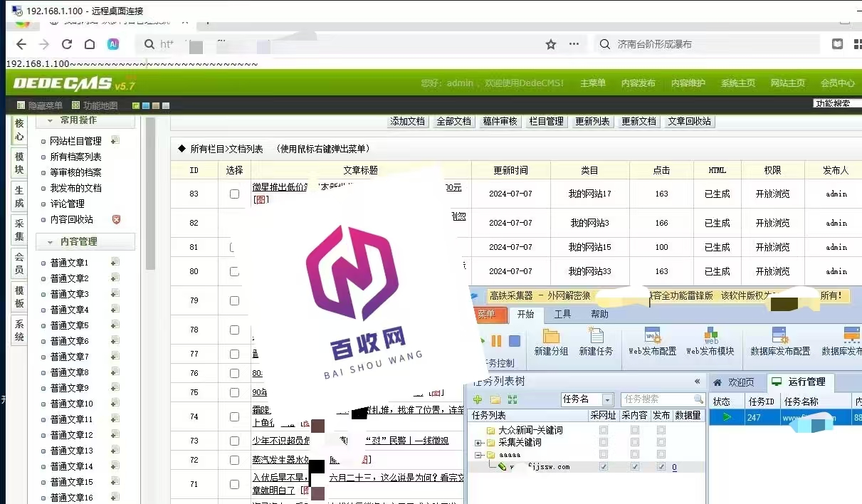Open the browser three-dot more options
The height and width of the screenshot is (504, 862).
(x=574, y=44)
